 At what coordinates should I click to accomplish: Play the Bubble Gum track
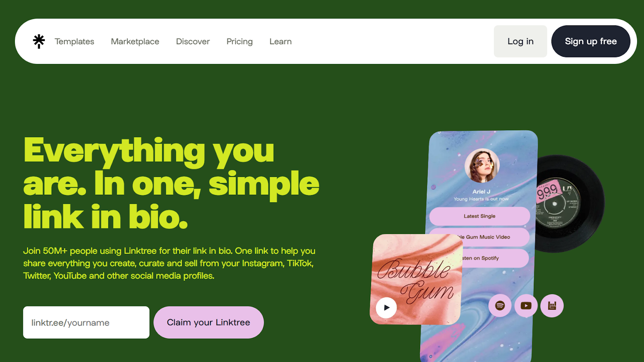pyautogui.click(x=386, y=308)
